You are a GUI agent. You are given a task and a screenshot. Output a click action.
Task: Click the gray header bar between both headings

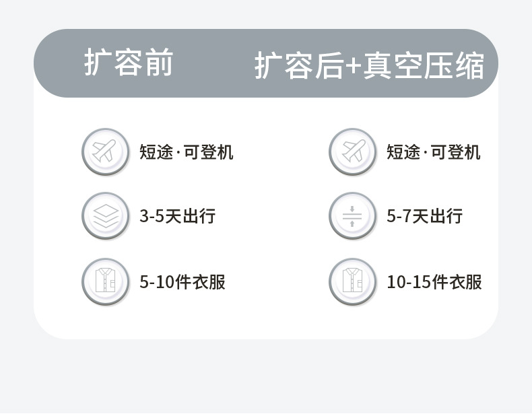coord(212,64)
